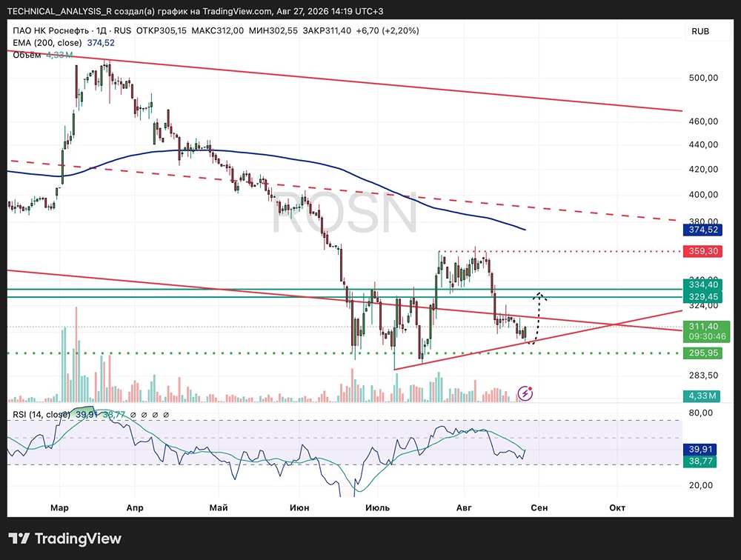Click the Апр label on time axis
This screenshot has width=741, height=560.
point(135,508)
